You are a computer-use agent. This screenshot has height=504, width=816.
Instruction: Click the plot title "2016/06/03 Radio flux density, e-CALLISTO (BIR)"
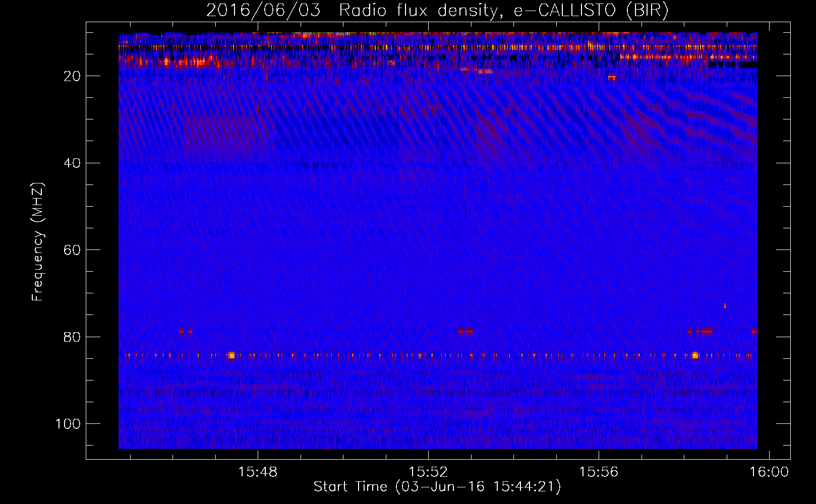(437, 11)
